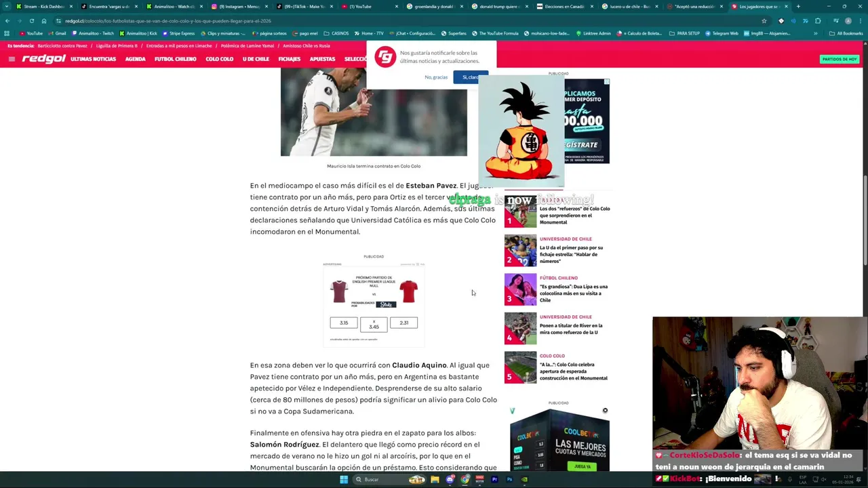Open COLO COLO navigation item
The width and height of the screenshot is (868, 488).
pos(219,59)
